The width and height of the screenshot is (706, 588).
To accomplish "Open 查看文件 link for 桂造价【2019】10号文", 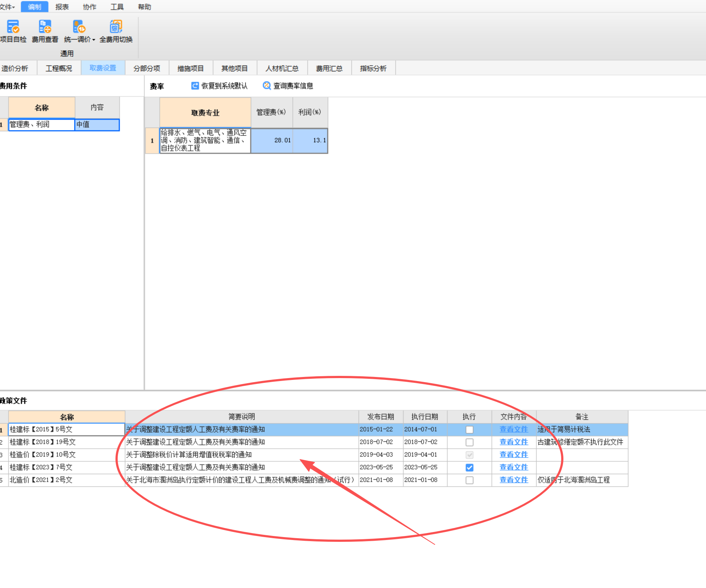I will click(x=514, y=455).
